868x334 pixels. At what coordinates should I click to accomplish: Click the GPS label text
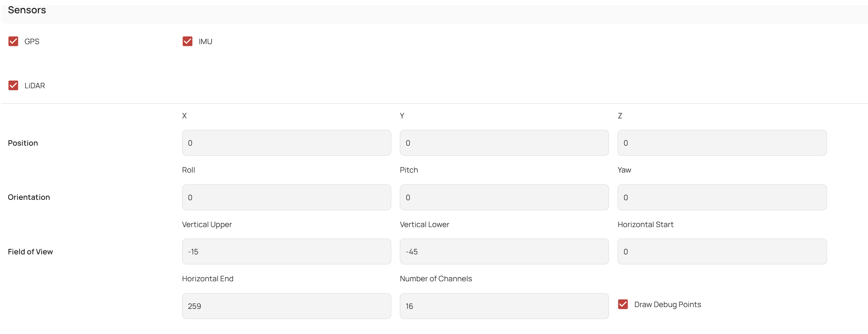click(x=32, y=42)
